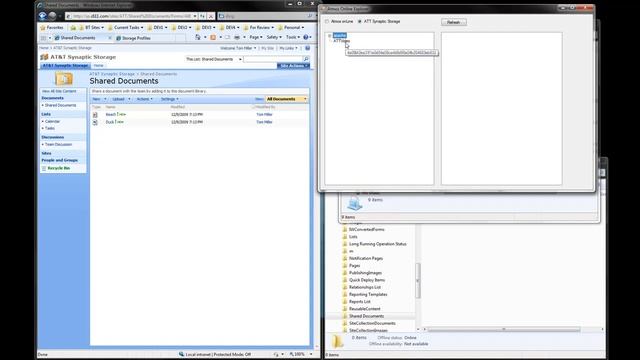Click the SharePoint search magnifier icon
The height and width of the screenshot is (360, 640).
tap(306, 59)
